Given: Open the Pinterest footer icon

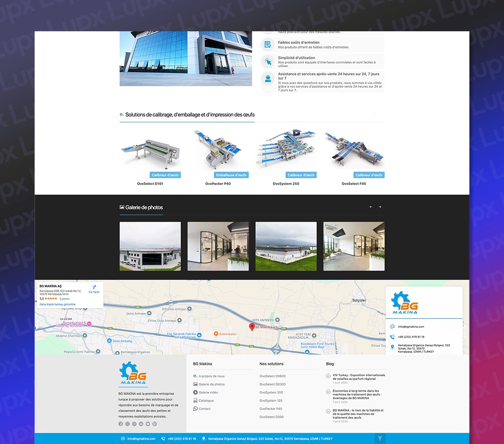Looking at the screenshot, I should (x=154, y=424).
